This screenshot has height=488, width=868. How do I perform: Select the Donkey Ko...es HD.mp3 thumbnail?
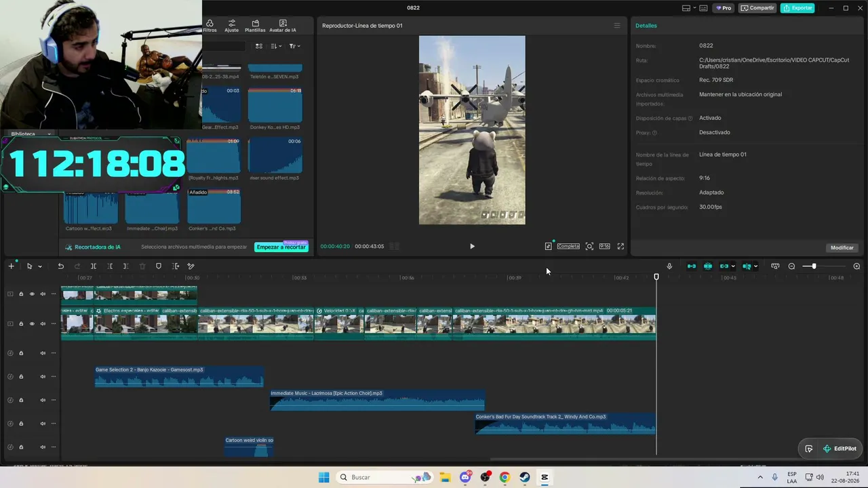(x=275, y=105)
